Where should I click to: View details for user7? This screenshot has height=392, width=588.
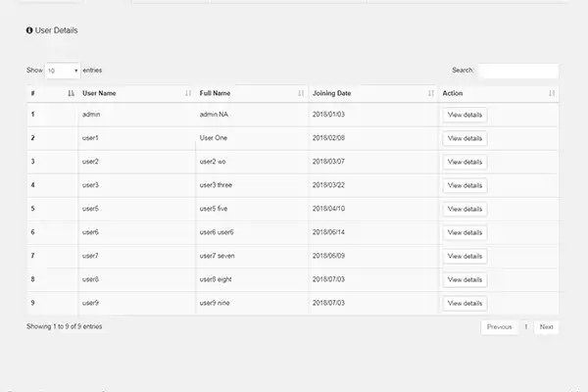(x=465, y=256)
